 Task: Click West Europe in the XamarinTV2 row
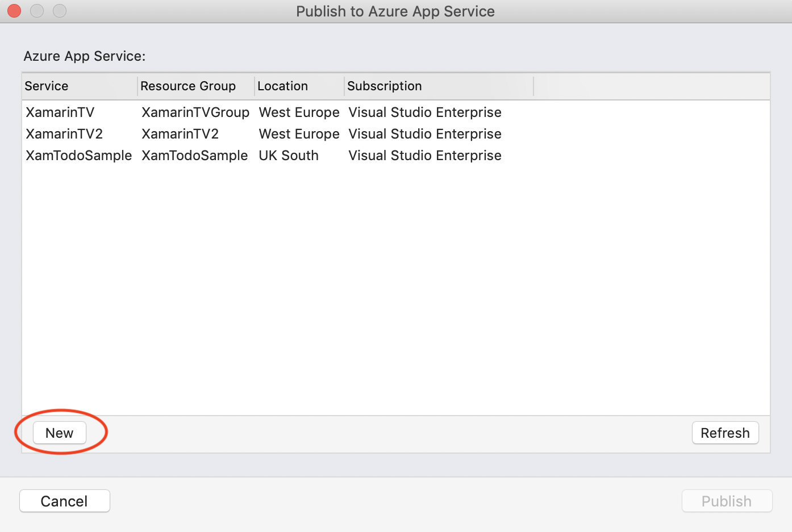pyautogui.click(x=299, y=134)
